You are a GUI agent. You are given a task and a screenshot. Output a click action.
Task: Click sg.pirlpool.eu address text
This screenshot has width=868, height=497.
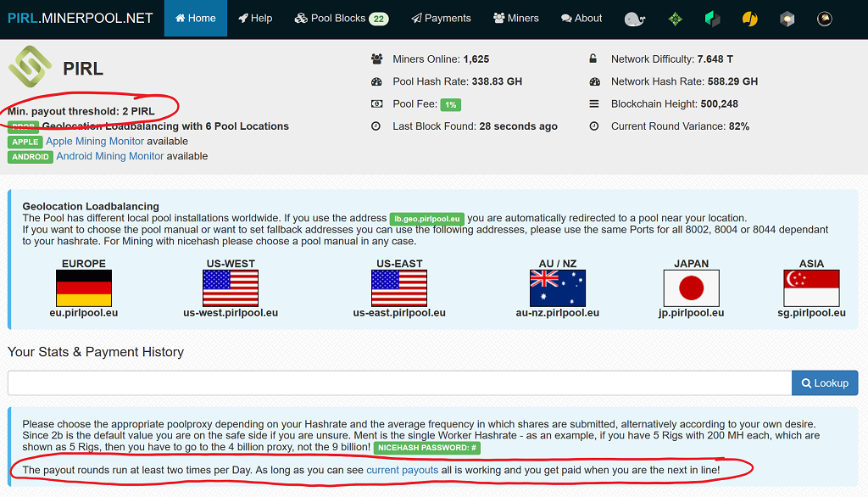(811, 312)
